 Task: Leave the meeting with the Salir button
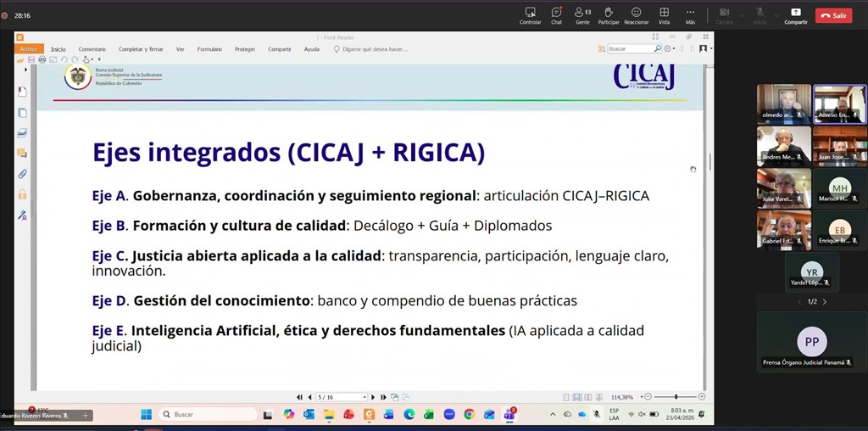coord(833,15)
